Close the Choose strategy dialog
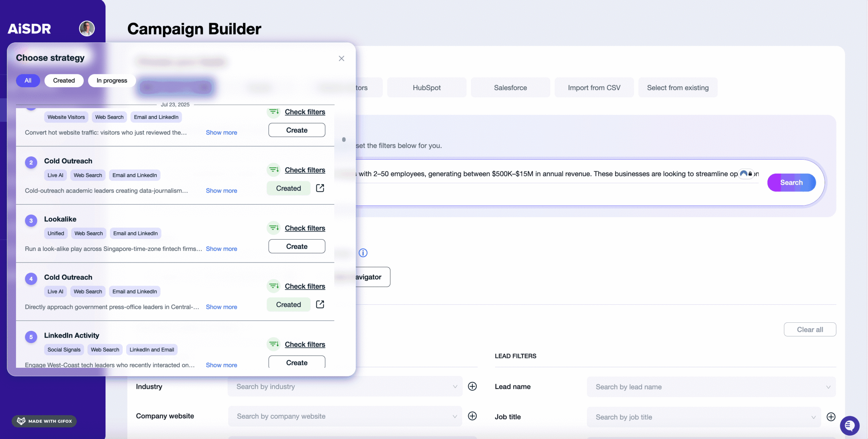868x439 pixels. click(x=341, y=58)
